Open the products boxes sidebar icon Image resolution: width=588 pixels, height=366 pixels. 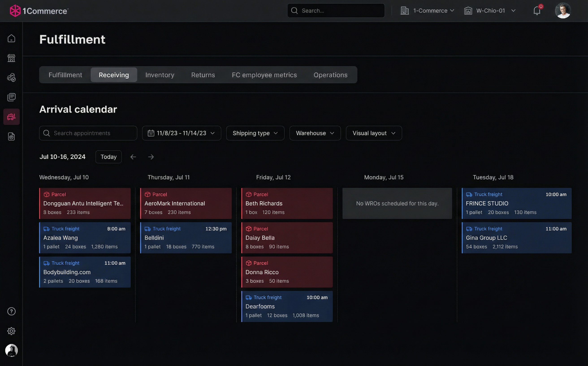click(x=11, y=78)
